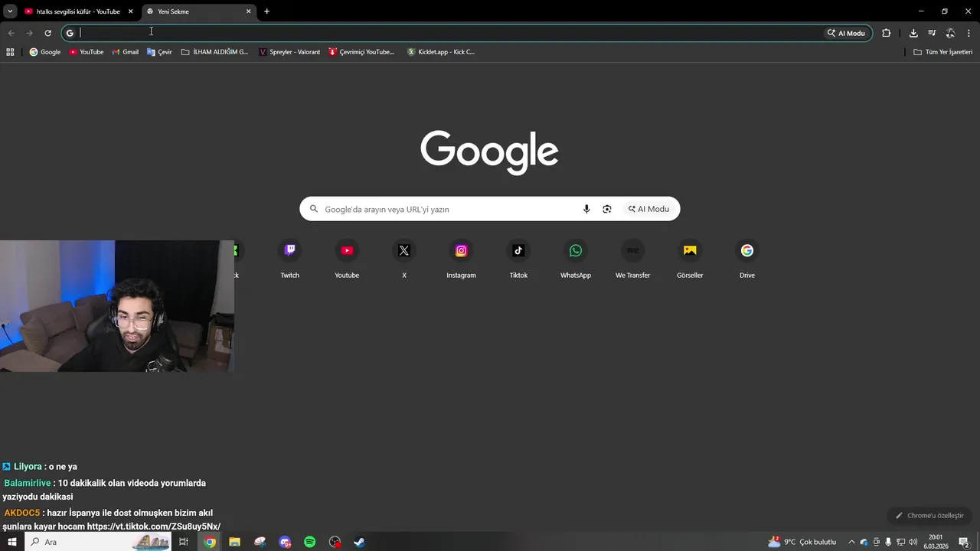Open the Apps grid in bookmarks bar
The width and height of the screenshot is (980, 551).
point(10,52)
